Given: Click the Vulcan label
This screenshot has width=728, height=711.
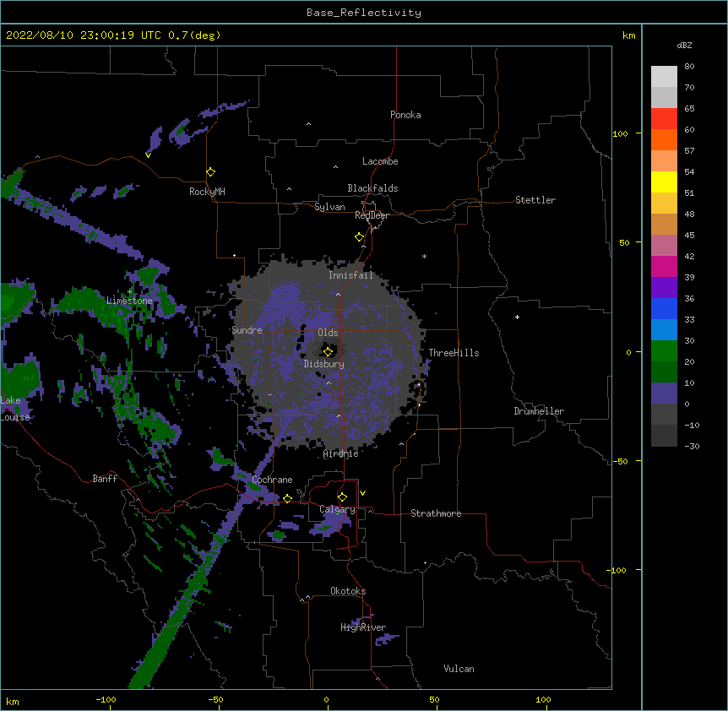Looking at the screenshot, I should coord(459,669).
